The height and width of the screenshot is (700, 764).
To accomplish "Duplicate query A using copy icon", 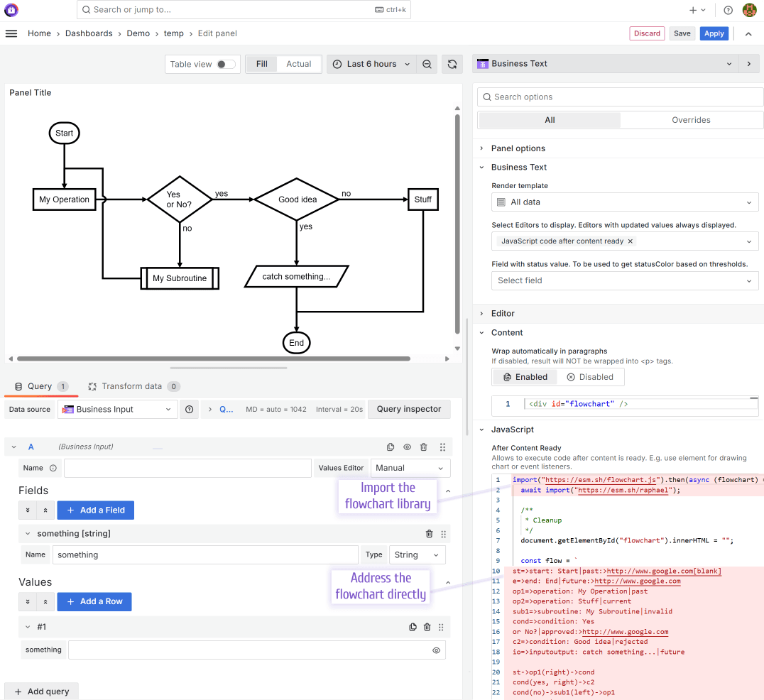I will [391, 447].
